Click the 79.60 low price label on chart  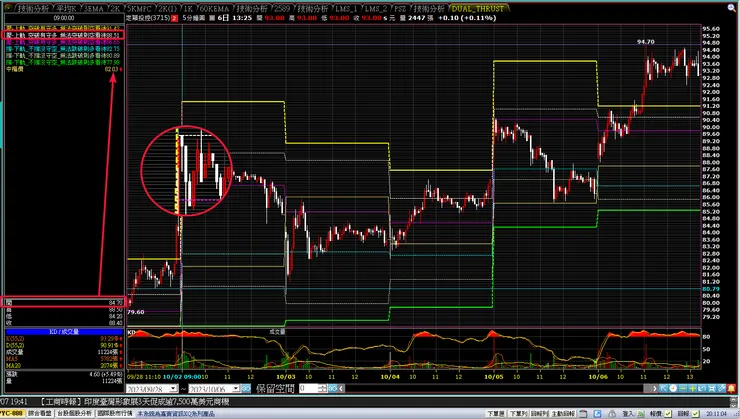[x=135, y=312]
